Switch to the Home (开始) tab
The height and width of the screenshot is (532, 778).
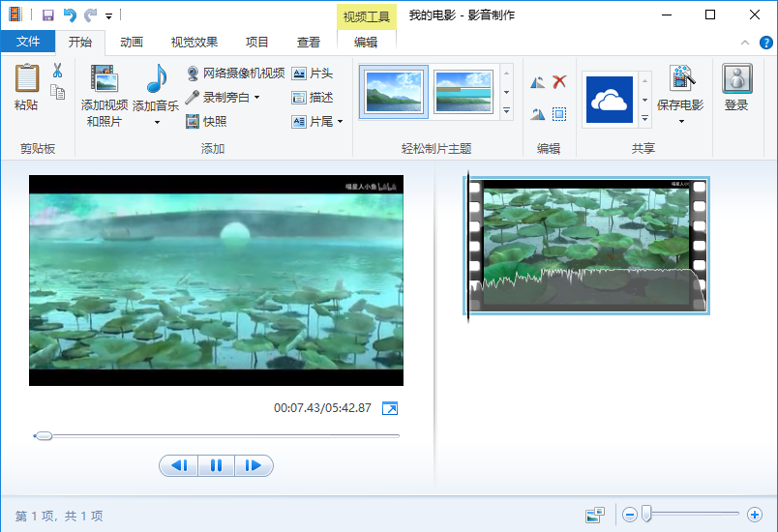click(x=80, y=43)
